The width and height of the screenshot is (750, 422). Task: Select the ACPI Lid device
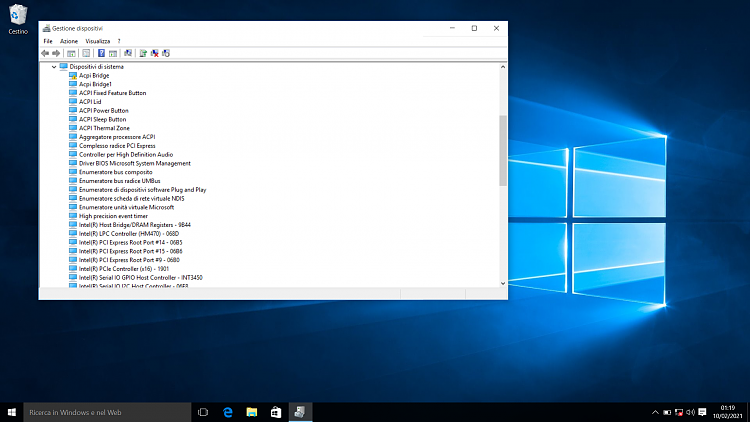pyautogui.click(x=90, y=101)
